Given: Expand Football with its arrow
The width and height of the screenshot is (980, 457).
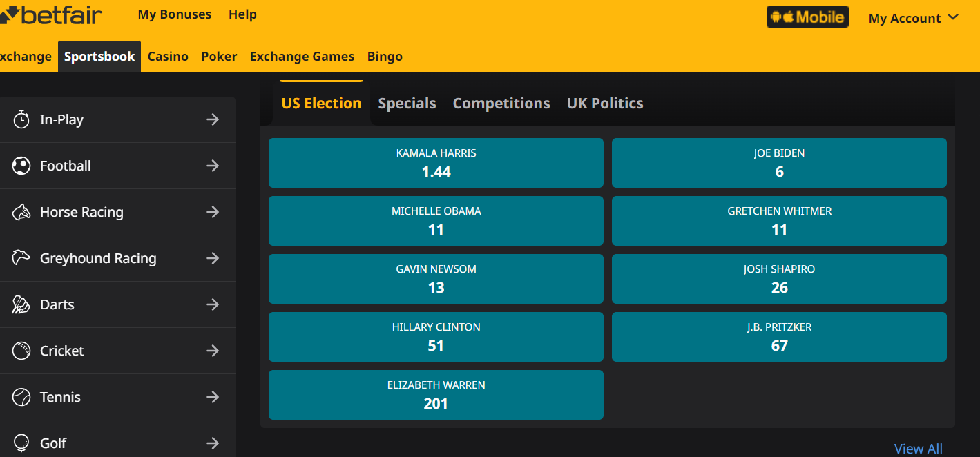Looking at the screenshot, I should coord(213,166).
